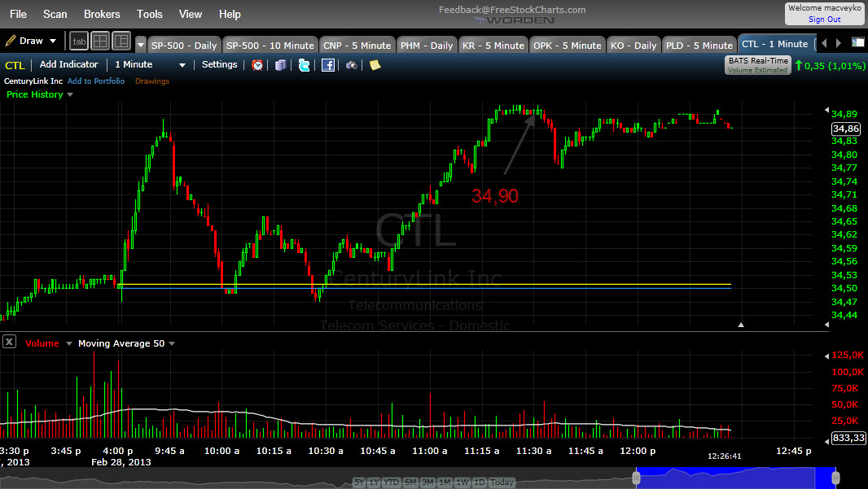Switch to PHM - Daily tab
The width and height of the screenshot is (868, 489).
point(427,46)
